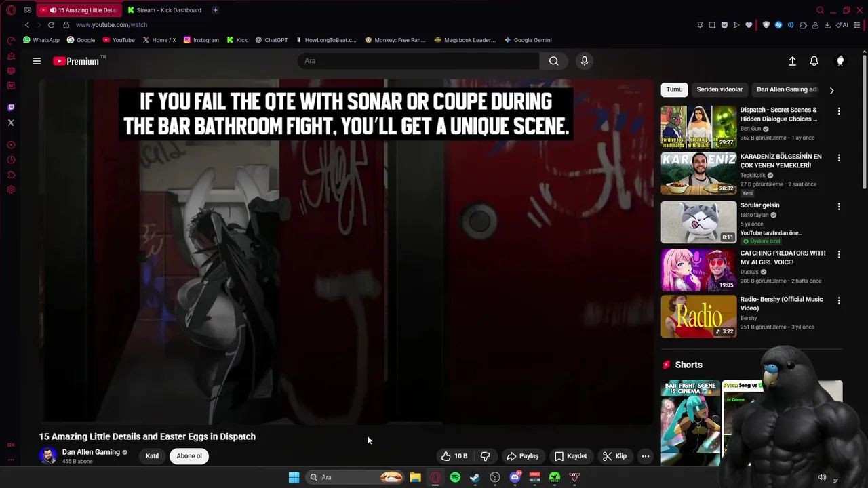Image resolution: width=868 pixels, height=488 pixels.
Task: Open the Shazam extension icon
Action: pyautogui.click(x=778, y=25)
